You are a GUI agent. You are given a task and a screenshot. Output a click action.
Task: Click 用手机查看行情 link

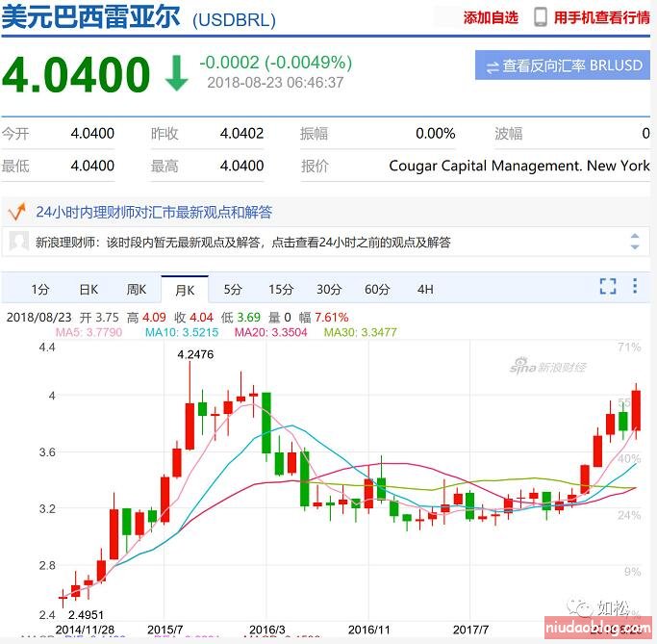point(601,17)
